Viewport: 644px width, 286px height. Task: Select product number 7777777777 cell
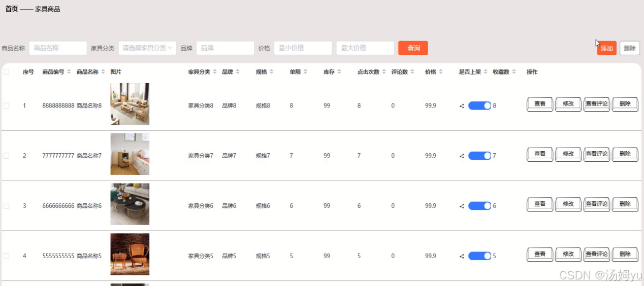(58, 156)
